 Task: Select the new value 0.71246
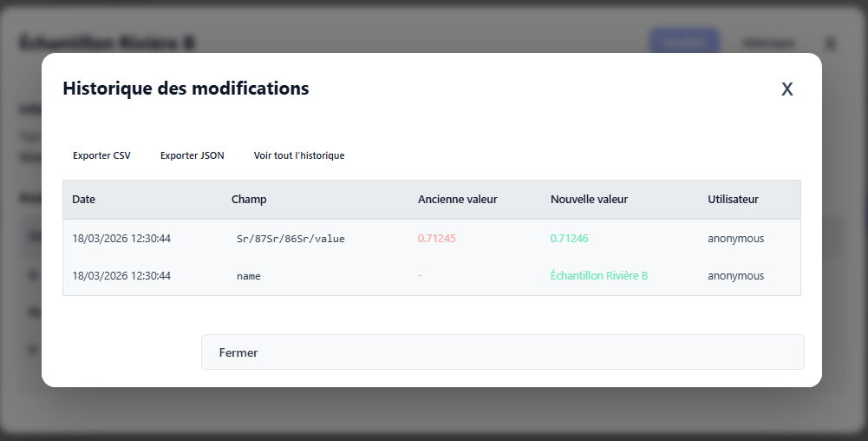(x=569, y=239)
